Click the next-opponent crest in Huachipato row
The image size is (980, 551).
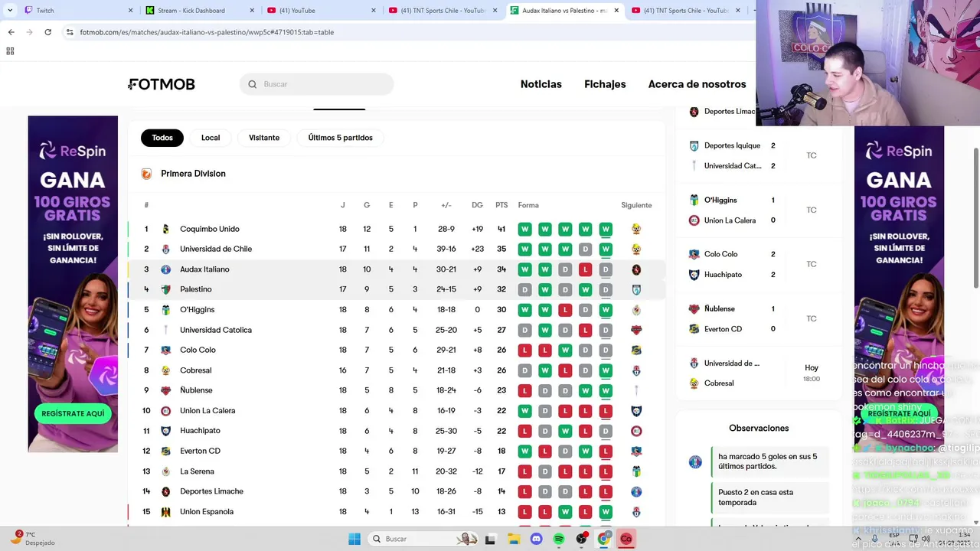coord(636,431)
